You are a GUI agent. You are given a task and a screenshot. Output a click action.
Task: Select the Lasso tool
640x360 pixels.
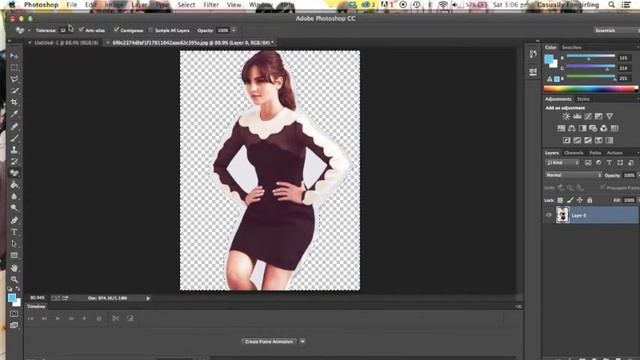click(14, 79)
